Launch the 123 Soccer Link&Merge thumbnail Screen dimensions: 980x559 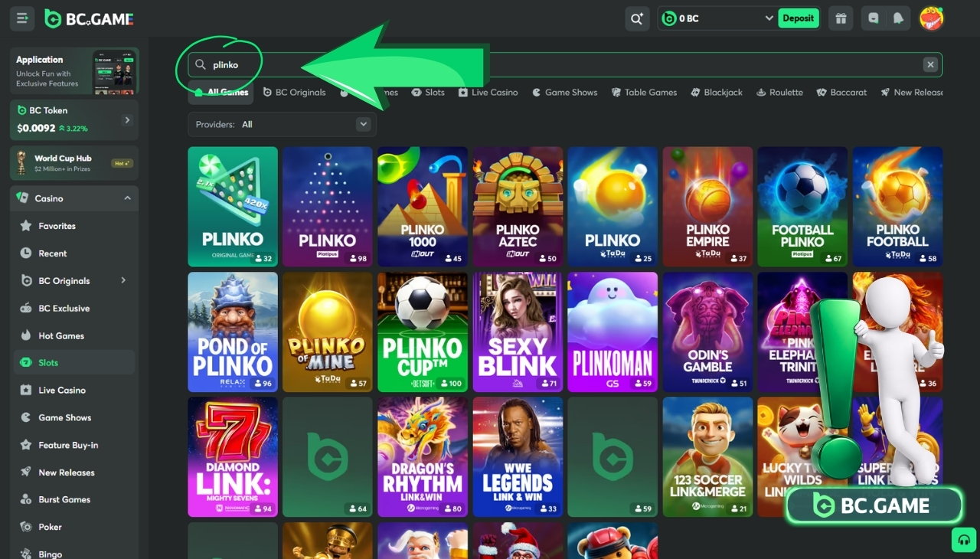pyautogui.click(x=708, y=457)
